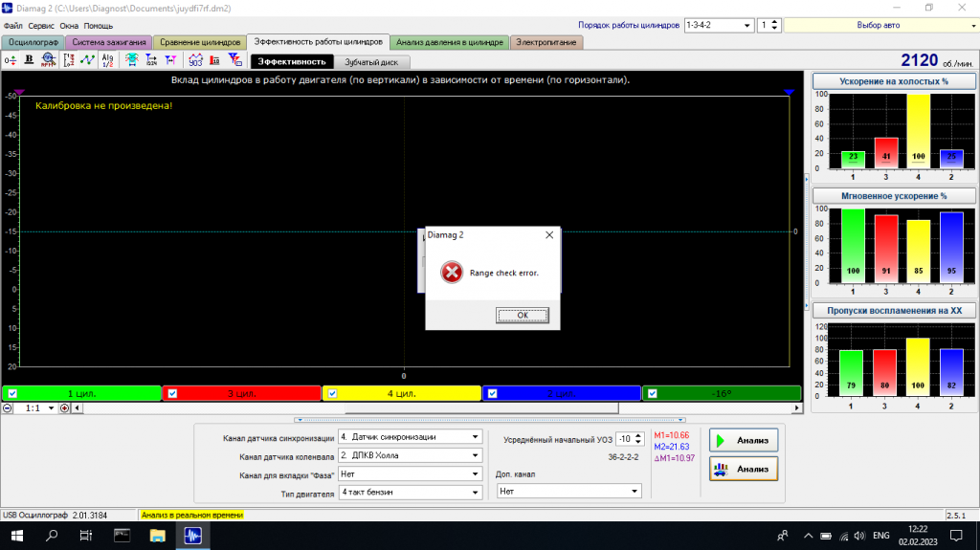Toggle the -16° channel checkbox

point(653,393)
